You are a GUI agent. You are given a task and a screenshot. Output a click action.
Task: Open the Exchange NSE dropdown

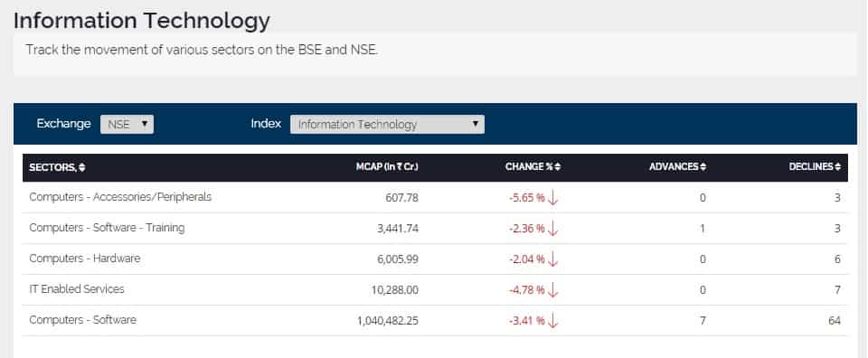tap(127, 124)
